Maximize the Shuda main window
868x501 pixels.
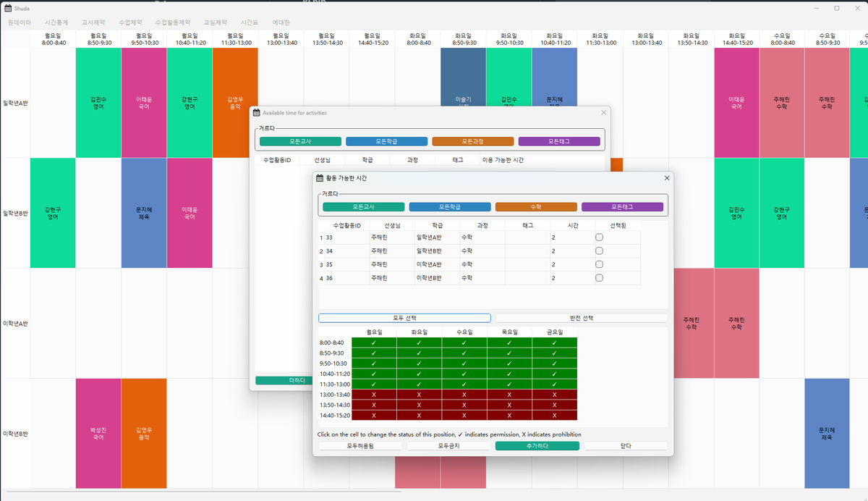837,8
